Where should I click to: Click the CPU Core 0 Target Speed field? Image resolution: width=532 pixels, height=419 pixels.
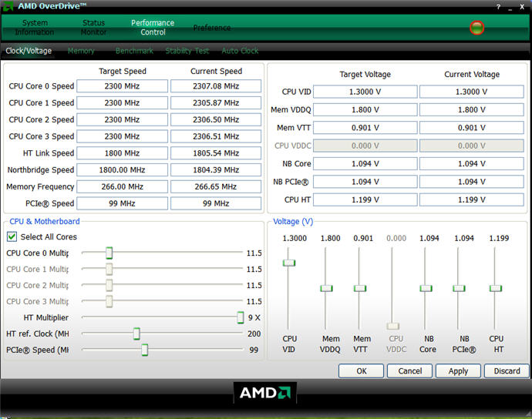[x=122, y=86]
